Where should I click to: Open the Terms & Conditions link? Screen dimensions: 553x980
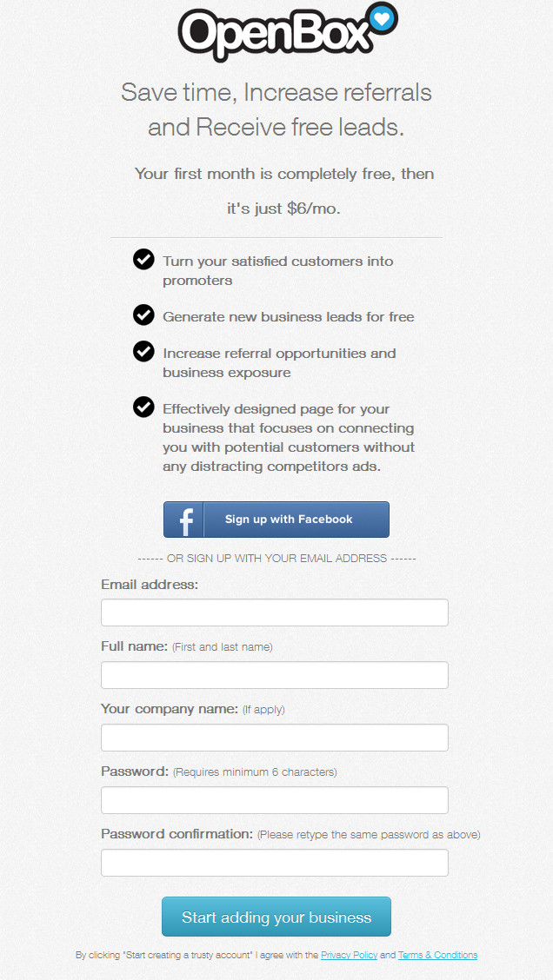(x=438, y=955)
